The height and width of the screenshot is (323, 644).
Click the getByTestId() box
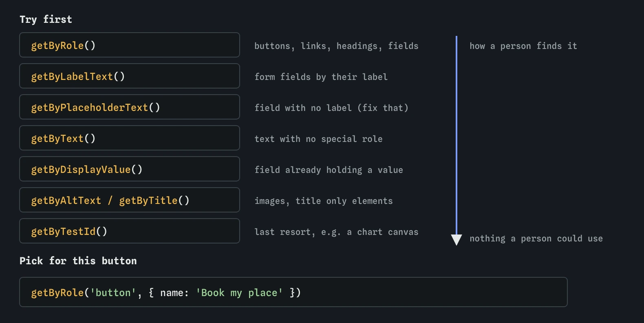130,231
